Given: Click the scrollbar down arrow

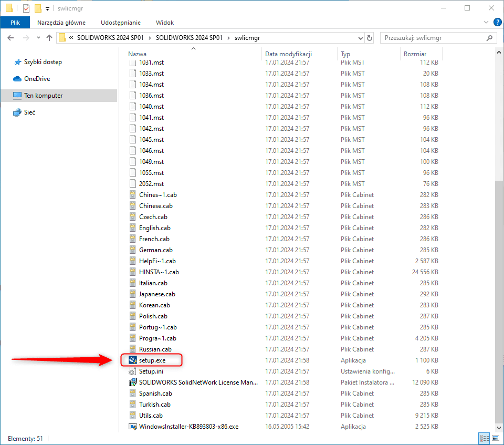Looking at the screenshot, I should pos(499,428).
